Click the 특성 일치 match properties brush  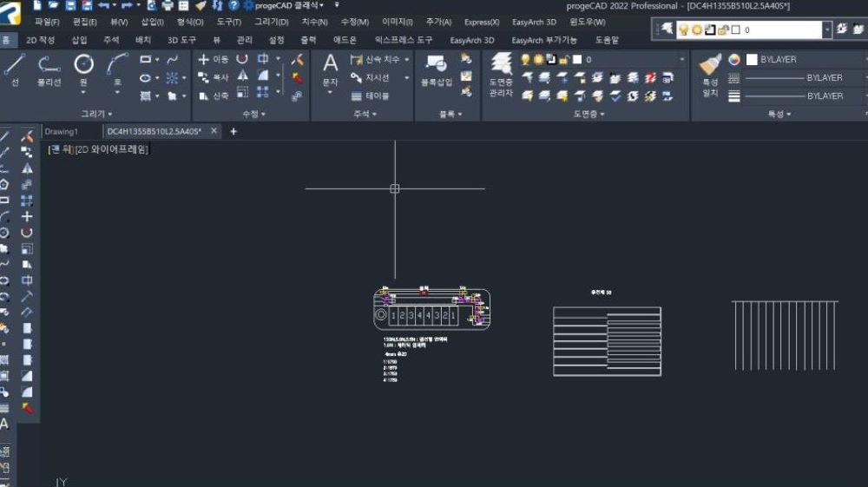[710, 72]
